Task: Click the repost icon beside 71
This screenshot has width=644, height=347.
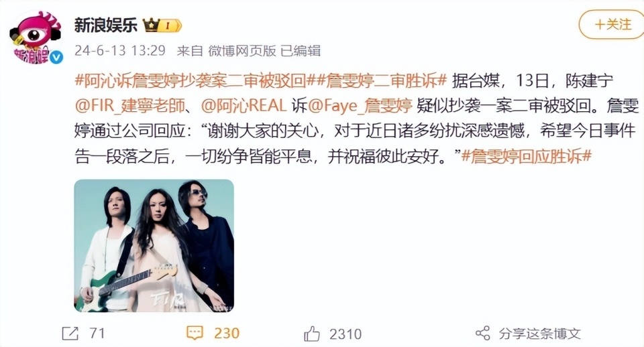Action: (x=70, y=334)
